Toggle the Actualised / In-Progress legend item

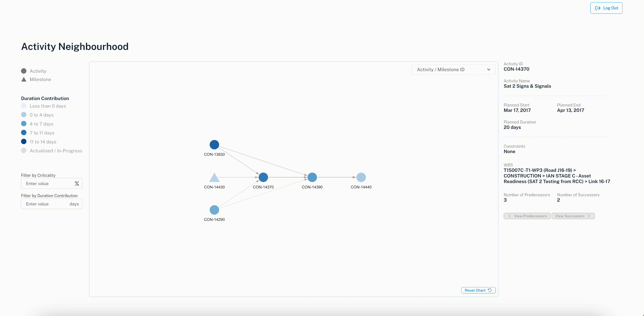[x=52, y=151]
